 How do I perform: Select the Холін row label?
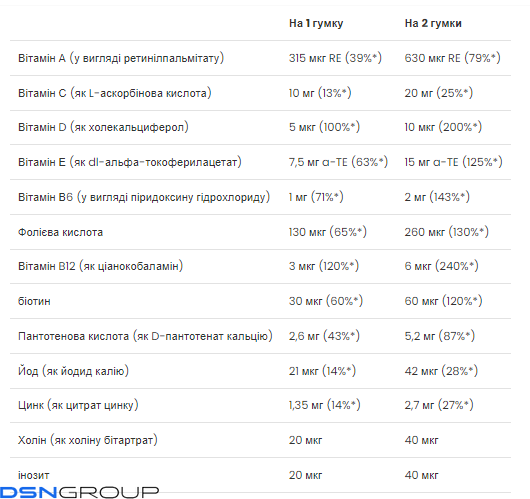(x=88, y=440)
